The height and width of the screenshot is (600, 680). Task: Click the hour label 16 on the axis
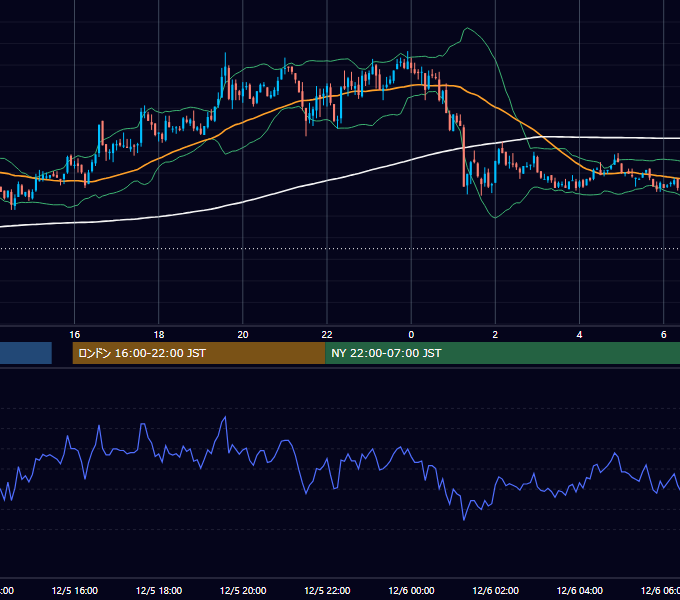coord(75,334)
